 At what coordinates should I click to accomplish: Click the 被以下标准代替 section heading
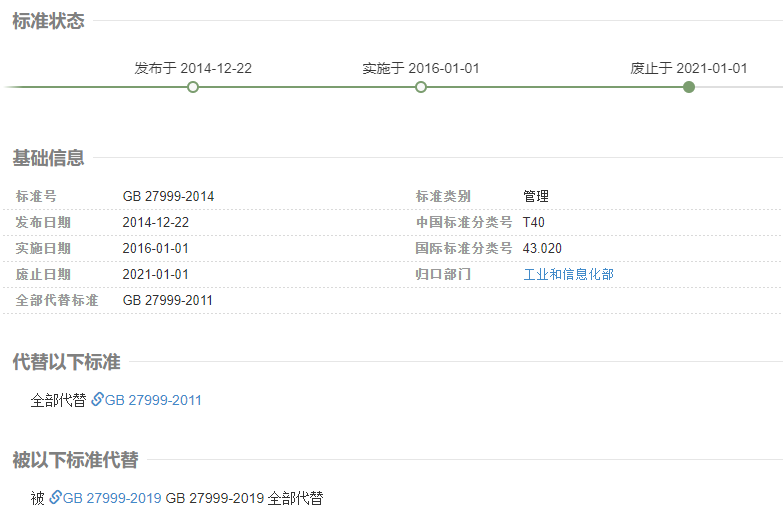(x=75, y=460)
